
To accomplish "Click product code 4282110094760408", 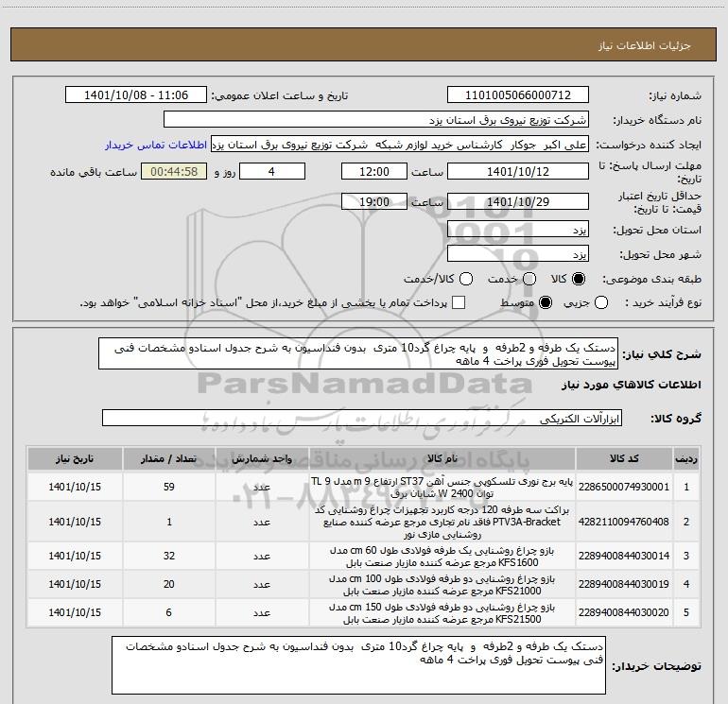I will pos(624,522).
